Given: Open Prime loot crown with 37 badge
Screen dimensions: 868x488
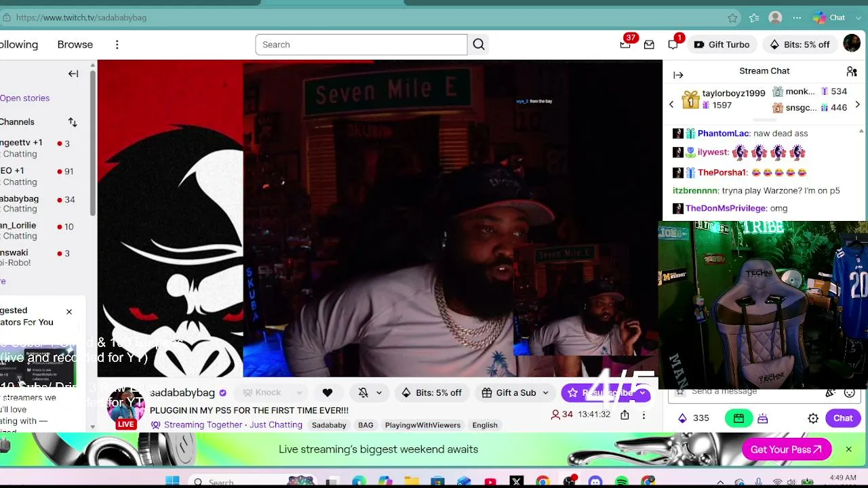Looking at the screenshot, I should point(625,45).
